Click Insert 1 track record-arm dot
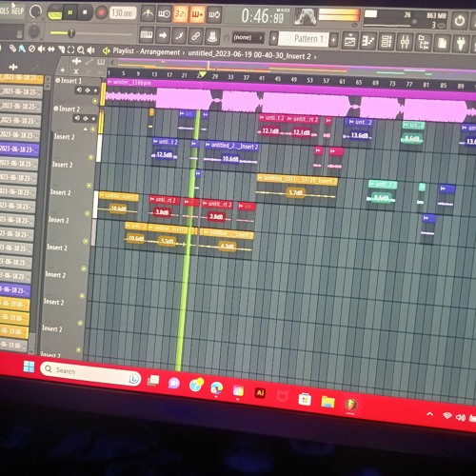The width and height of the screenshot is (476, 476). click(x=95, y=90)
